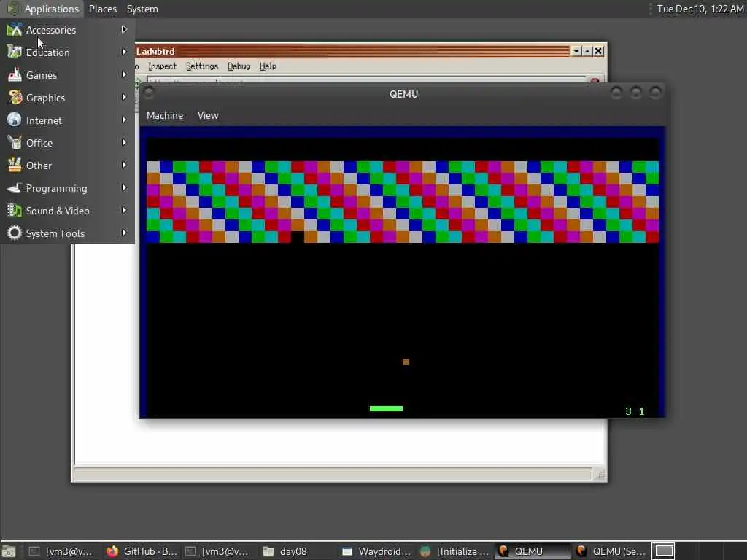Screen dimensions: 747x560
Task: Open the Places menu in top panel
Action: pos(103,9)
